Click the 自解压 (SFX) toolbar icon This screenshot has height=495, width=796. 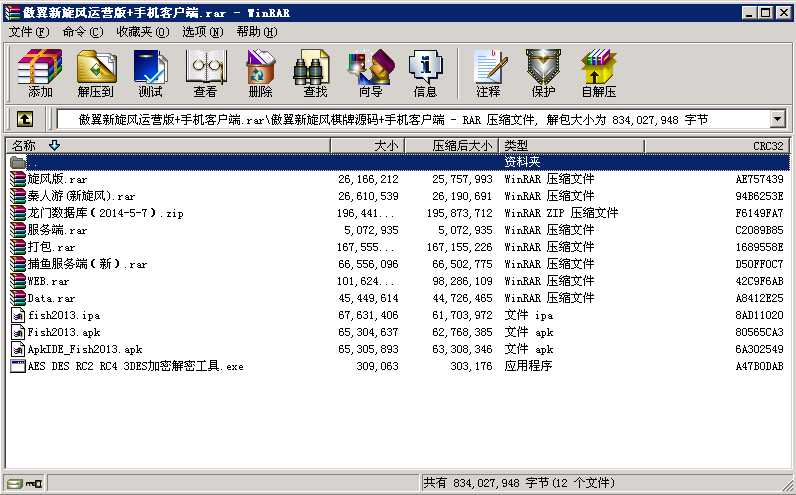599,73
